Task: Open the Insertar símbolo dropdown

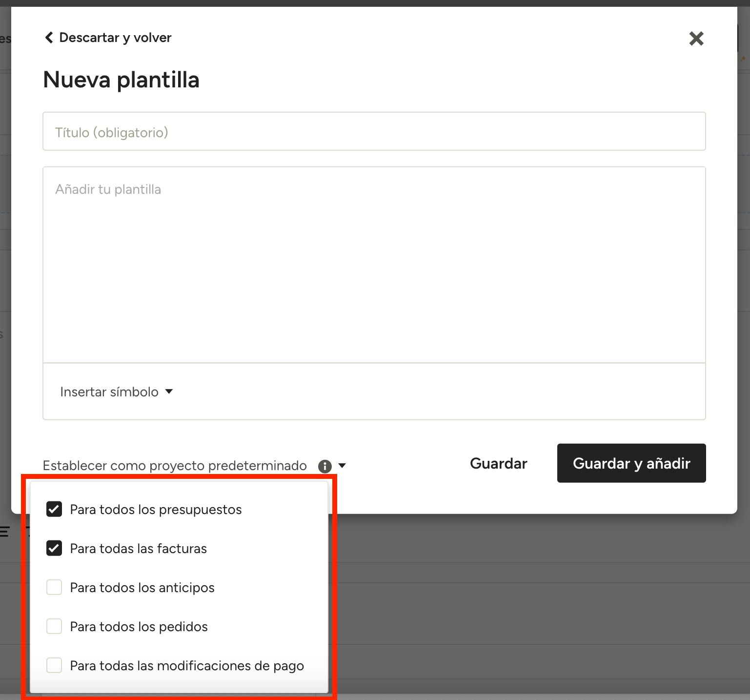Action: pos(117,392)
